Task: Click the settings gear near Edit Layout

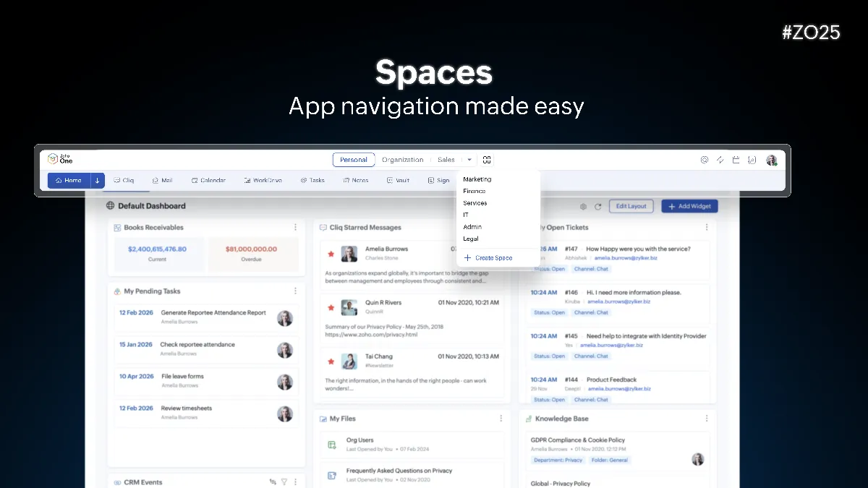Action: click(x=583, y=206)
